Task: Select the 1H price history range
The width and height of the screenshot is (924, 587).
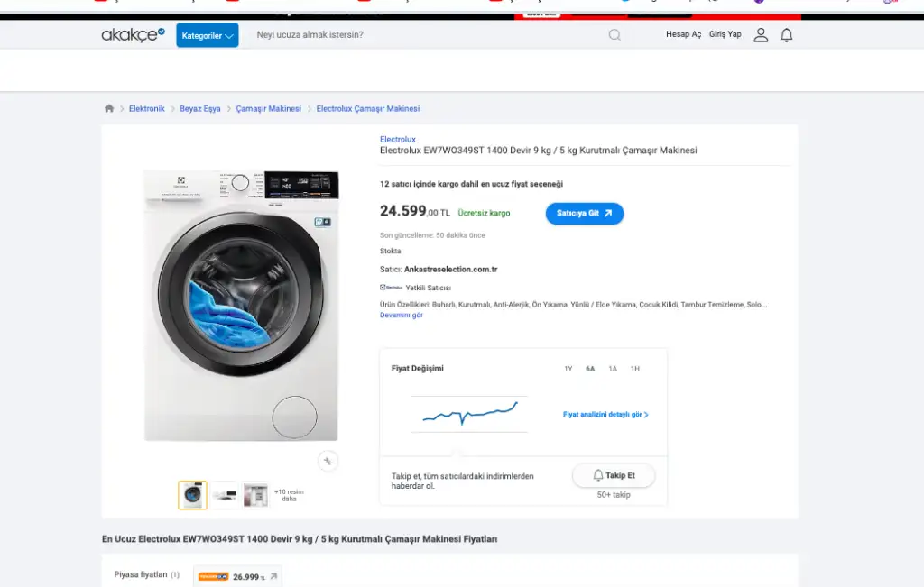Action: click(635, 369)
